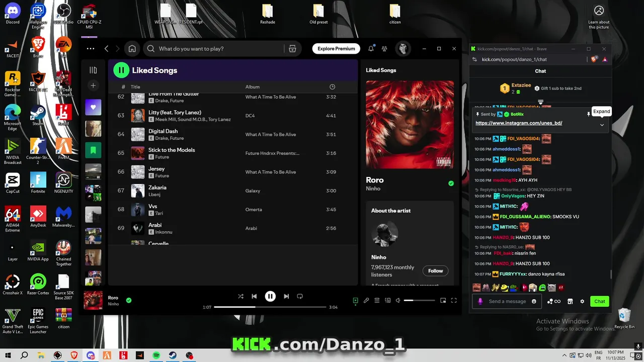This screenshot has height=362, width=644.
Task: Select song Stick to the Models
Action: click(233, 153)
